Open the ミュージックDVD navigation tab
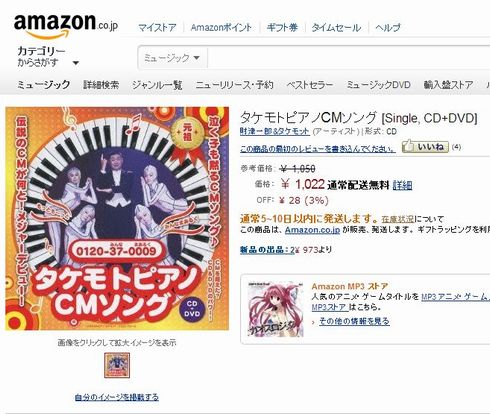Image resolution: width=490 pixels, height=414 pixels. click(x=378, y=85)
